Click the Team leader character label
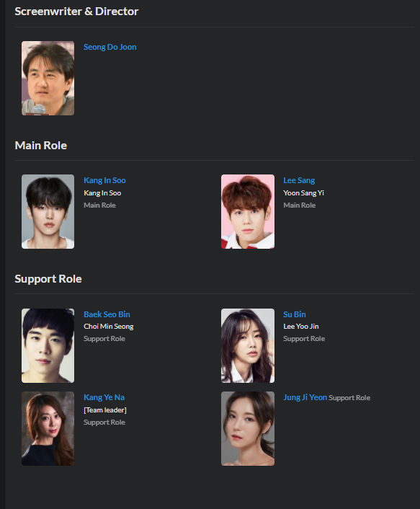The width and height of the screenshot is (420, 509). click(105, 410)
